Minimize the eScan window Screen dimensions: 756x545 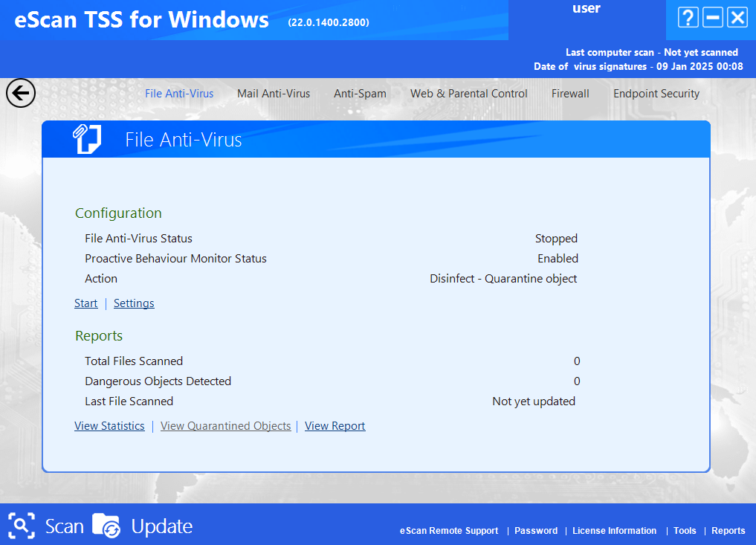(713, 18)
